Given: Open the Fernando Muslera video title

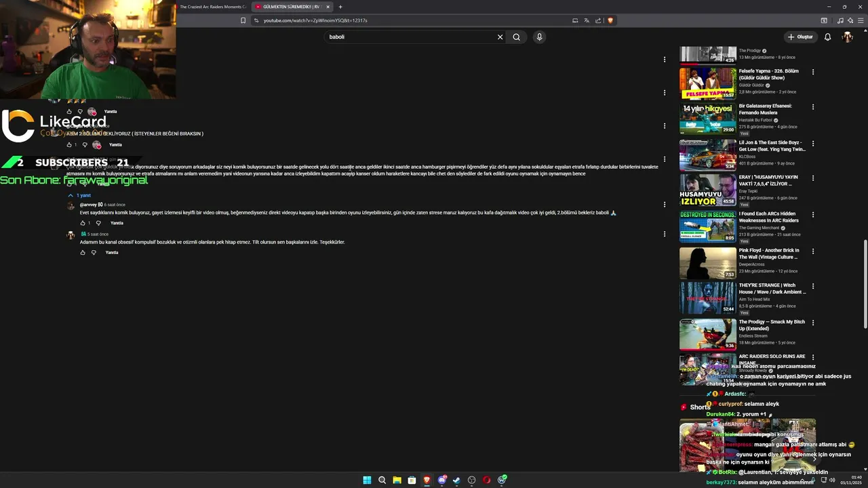Looking at the screenshot, I should [x=766, y=109].
